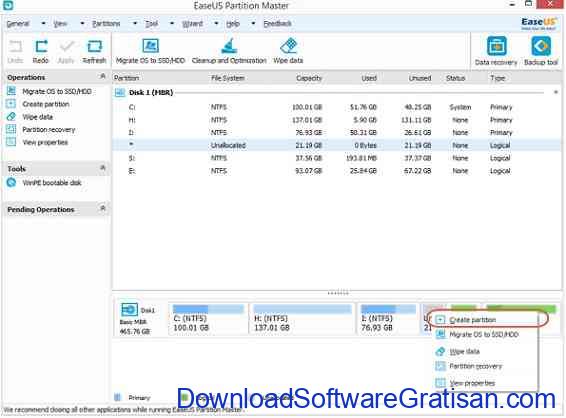Select the E: NTFS 93.07 GB row
The width and height of the screenshot is (566, 418).
click(336, 171)
